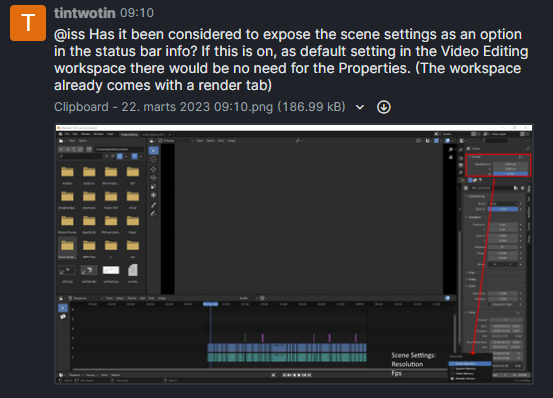
Task: Select thumbnail display mode in file browser
Action: (x=120, y=156)
